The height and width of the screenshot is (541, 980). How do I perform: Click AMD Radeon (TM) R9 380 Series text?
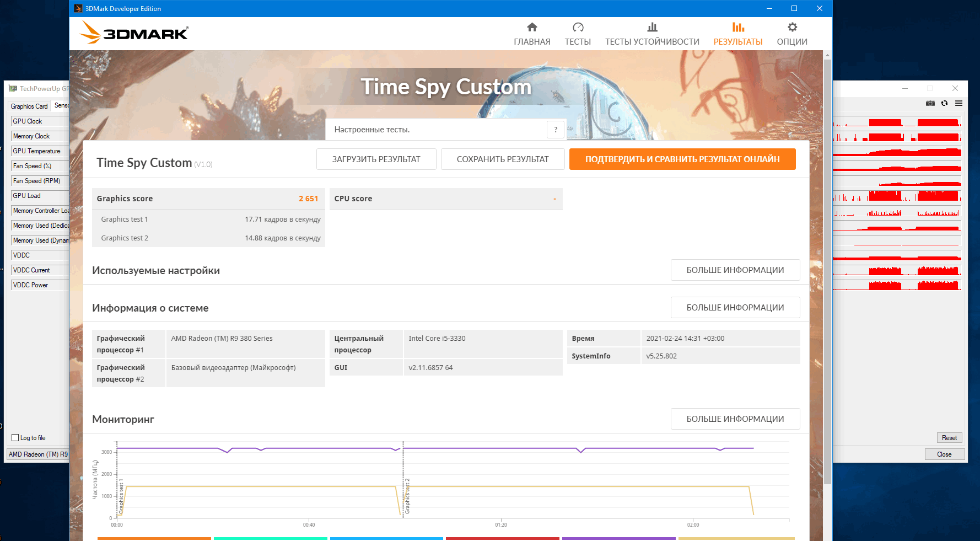(x=222, y=339)
